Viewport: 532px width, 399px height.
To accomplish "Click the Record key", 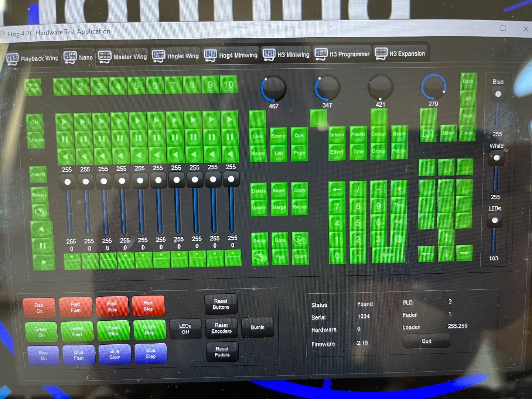I will pos(300,207).
